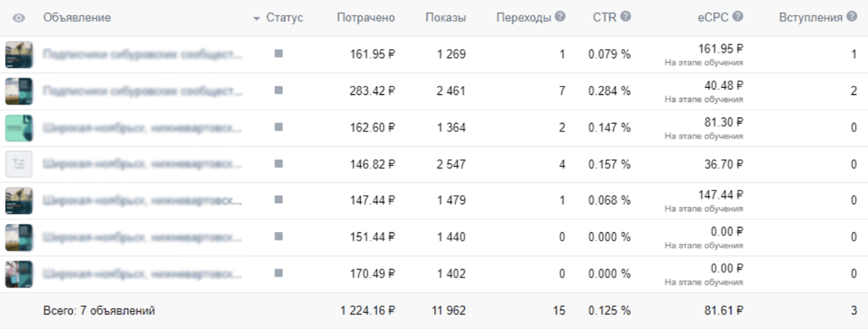The image size is (868, 329).
Task: Click the status indicator in the 283.42 ₽ row
Action: click(x=279, y=91)
